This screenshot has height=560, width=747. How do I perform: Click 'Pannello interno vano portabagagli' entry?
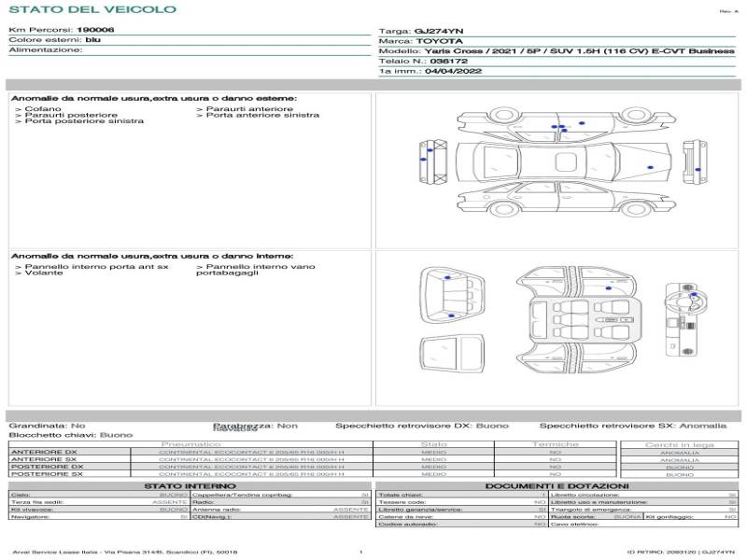256,270
